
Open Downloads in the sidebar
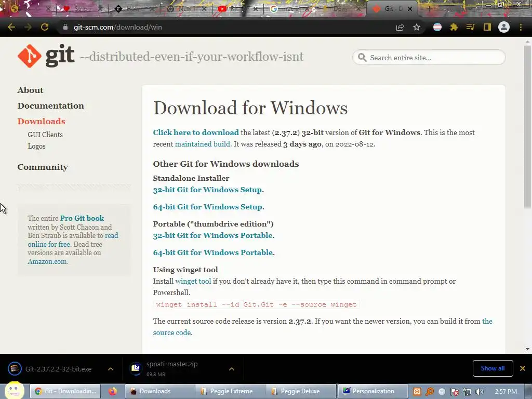point(42,121)
